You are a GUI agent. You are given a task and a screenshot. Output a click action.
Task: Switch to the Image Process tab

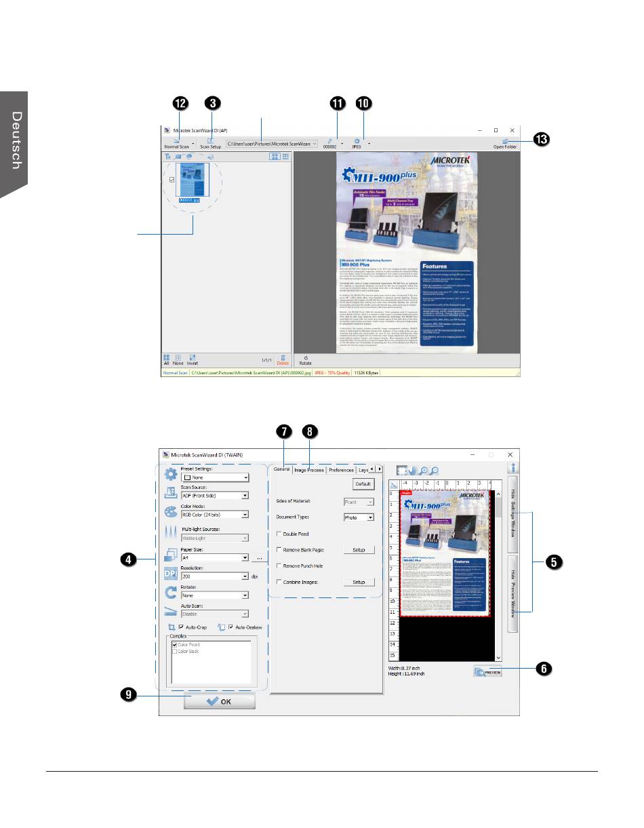coord(309,470)
